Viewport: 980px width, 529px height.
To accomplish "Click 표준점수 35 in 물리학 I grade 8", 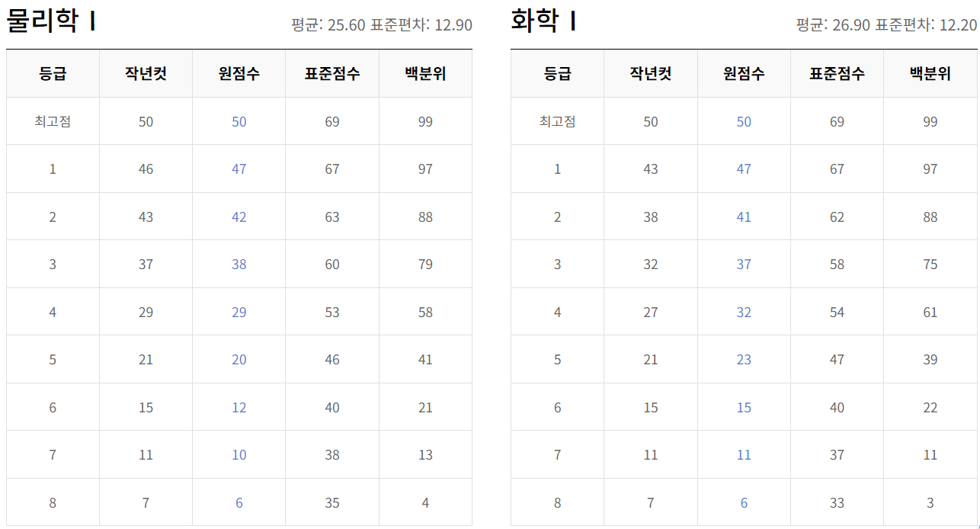I will coord(332,503).
